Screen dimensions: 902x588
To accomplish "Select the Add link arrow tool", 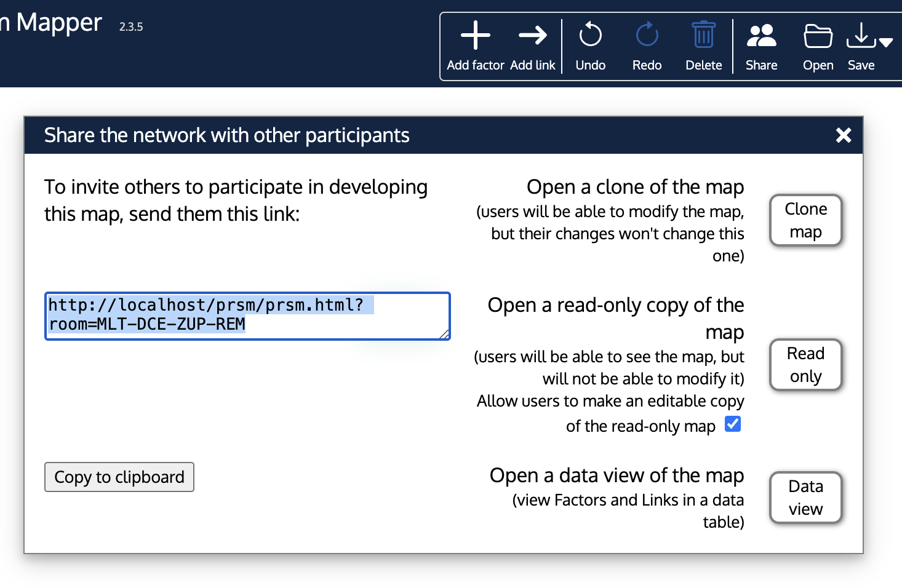I will coord(532,36).
